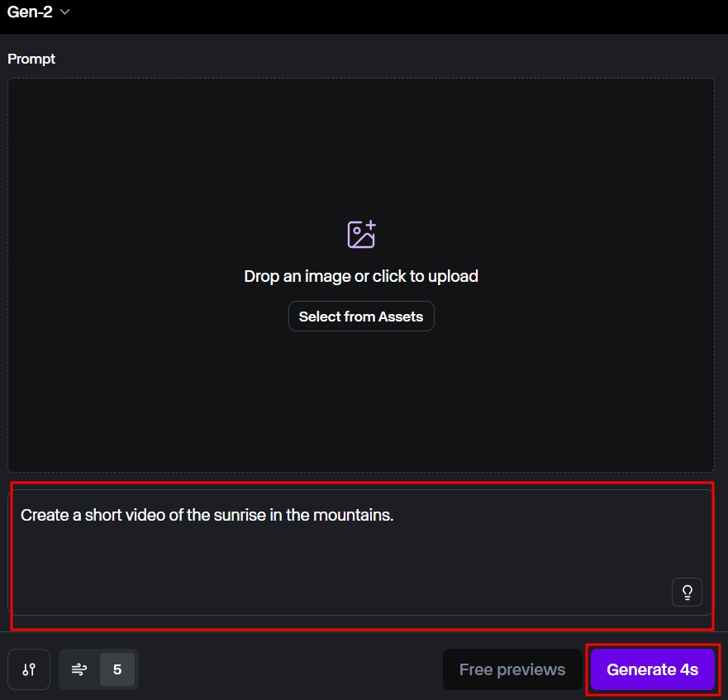
Task: Click the motion value 5
Action: 117,669
